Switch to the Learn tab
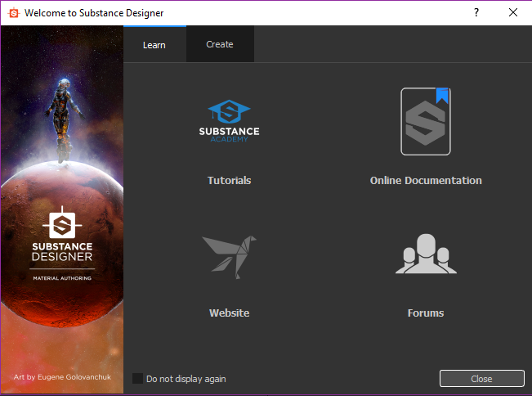532x396 pixels. click(x=154, y=44)
